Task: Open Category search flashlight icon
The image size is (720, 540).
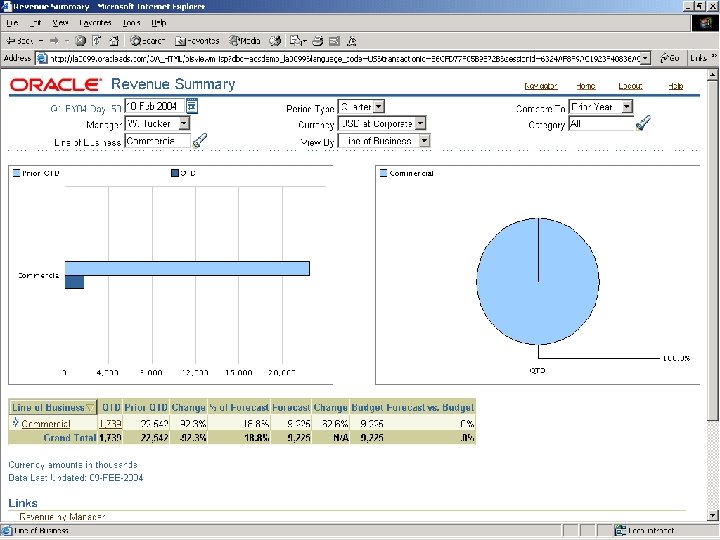Action: click(x=643, y=123)
